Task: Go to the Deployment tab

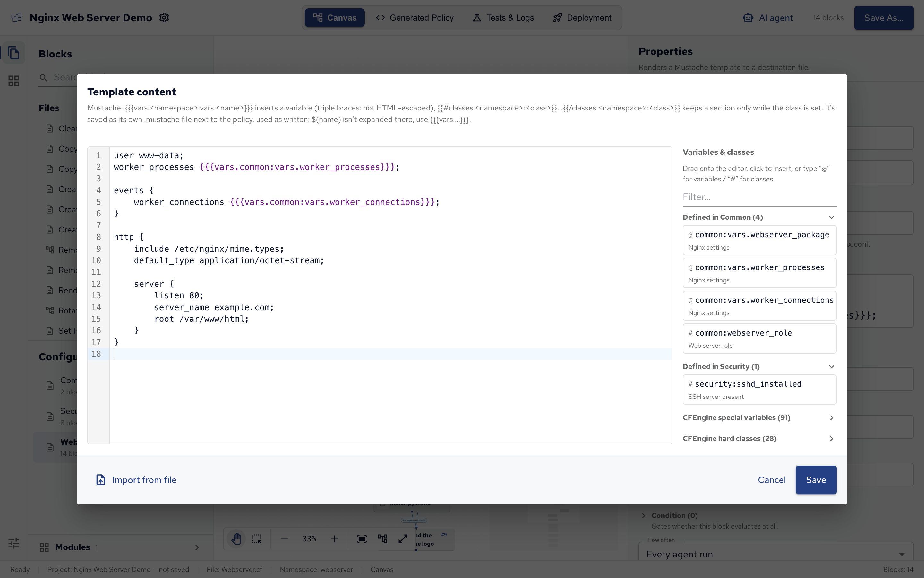Action: pos(582,18)
